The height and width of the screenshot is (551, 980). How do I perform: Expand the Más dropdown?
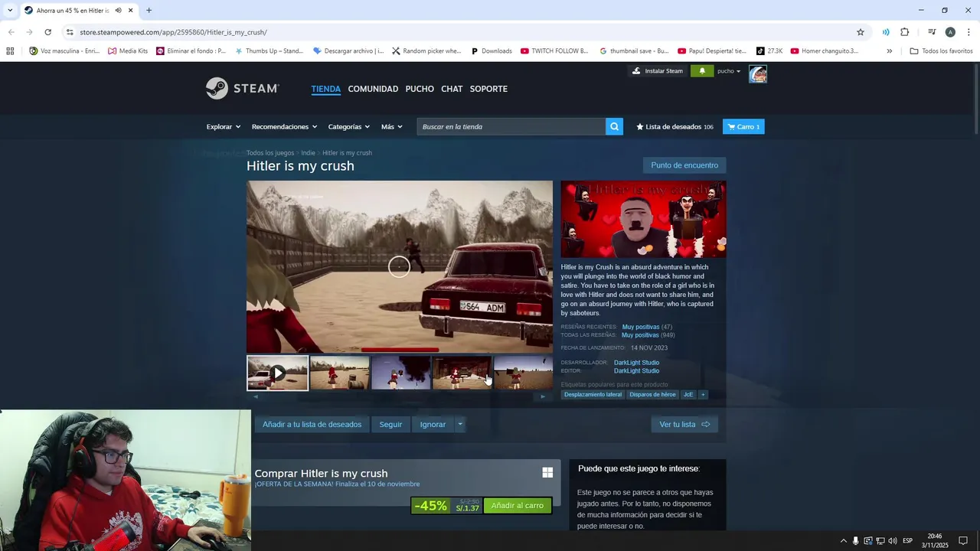click(x=391, y=127)
